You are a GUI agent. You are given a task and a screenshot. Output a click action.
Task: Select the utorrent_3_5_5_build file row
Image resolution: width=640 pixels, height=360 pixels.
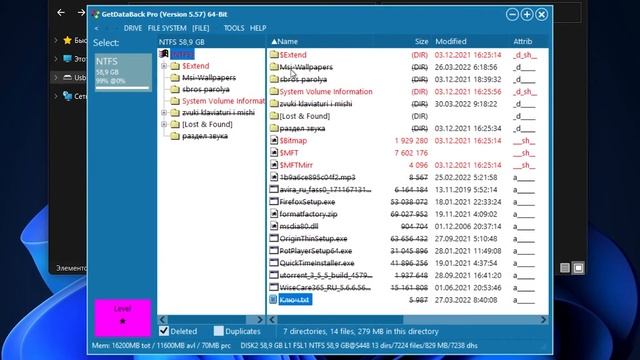(x=408, y=275)
